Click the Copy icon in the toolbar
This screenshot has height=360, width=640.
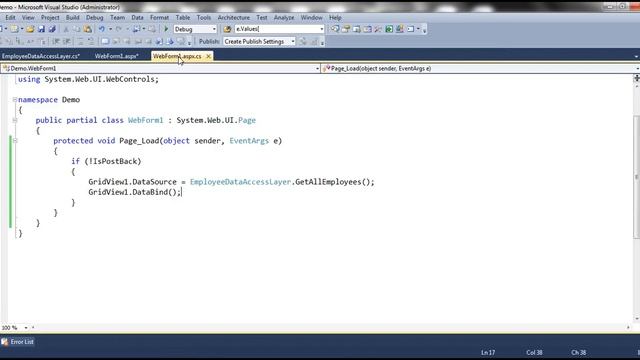(x=76, y=29)
